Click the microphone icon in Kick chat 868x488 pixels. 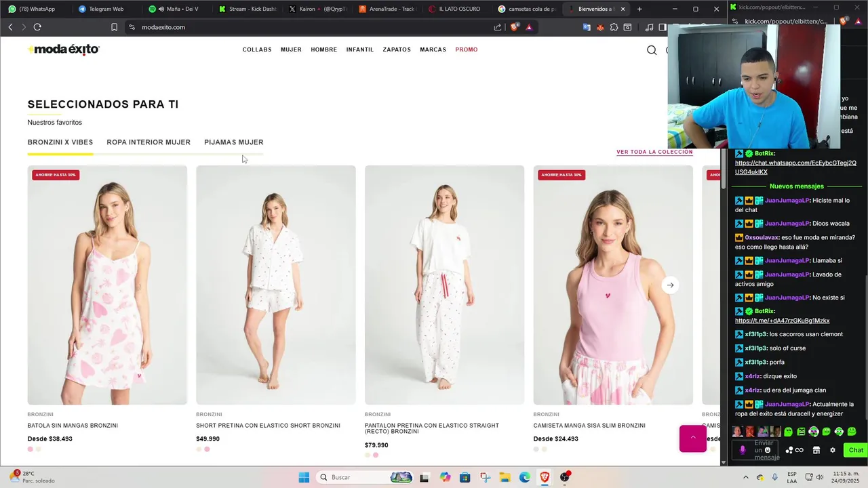click(x=743, y=450)
